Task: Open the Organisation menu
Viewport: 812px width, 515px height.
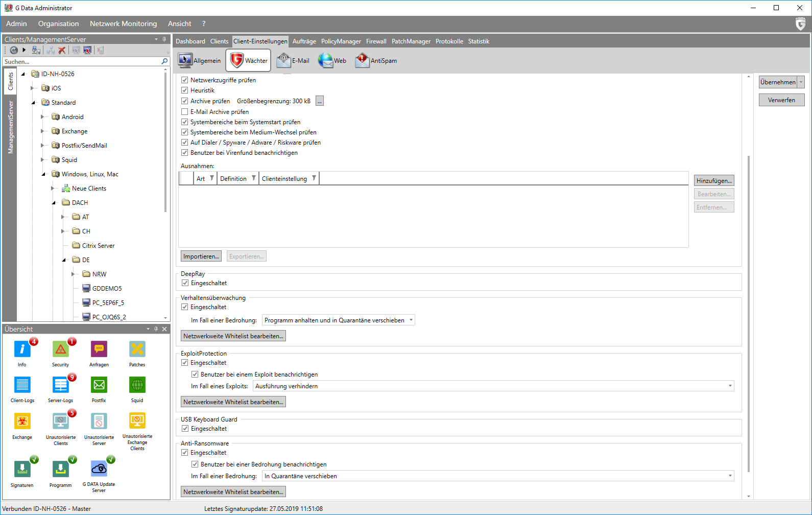Action: point(58,24)
